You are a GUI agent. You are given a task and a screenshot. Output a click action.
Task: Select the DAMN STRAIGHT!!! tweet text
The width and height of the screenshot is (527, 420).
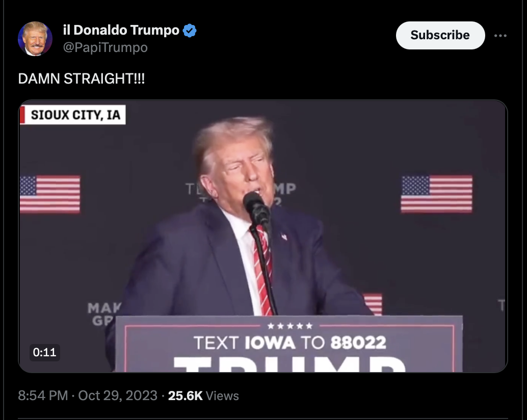pos(82,78)
